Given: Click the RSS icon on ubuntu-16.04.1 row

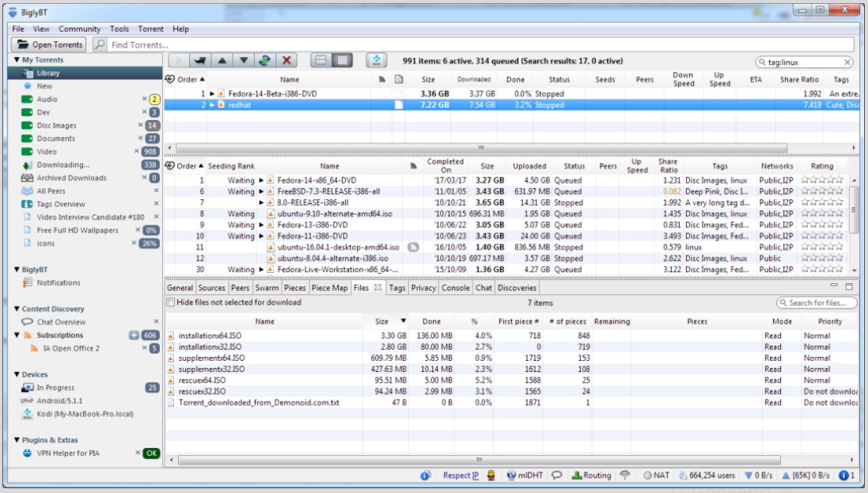Looking at the screenshot, I should 413,247.
